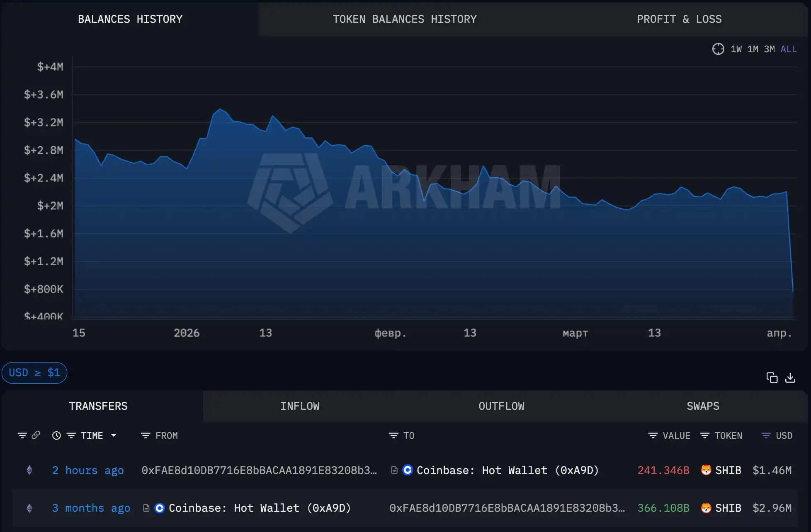Screen dimensions: 811x532
Task: Click the '2 hours ago' timestamp link
Action: pyautogui.click(x=87, y=470)
